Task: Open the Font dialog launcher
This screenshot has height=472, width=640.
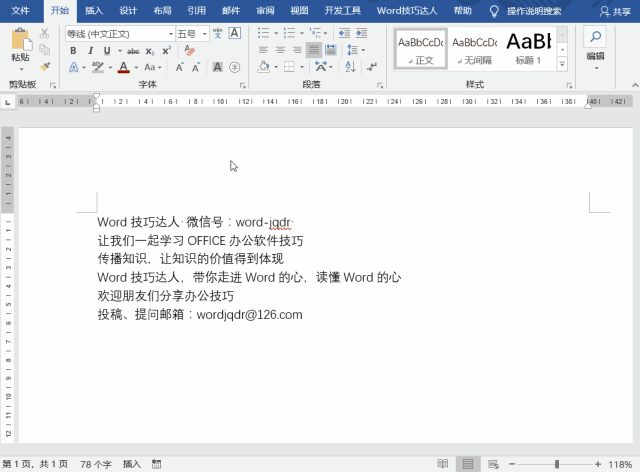Action: coord(243,85)
